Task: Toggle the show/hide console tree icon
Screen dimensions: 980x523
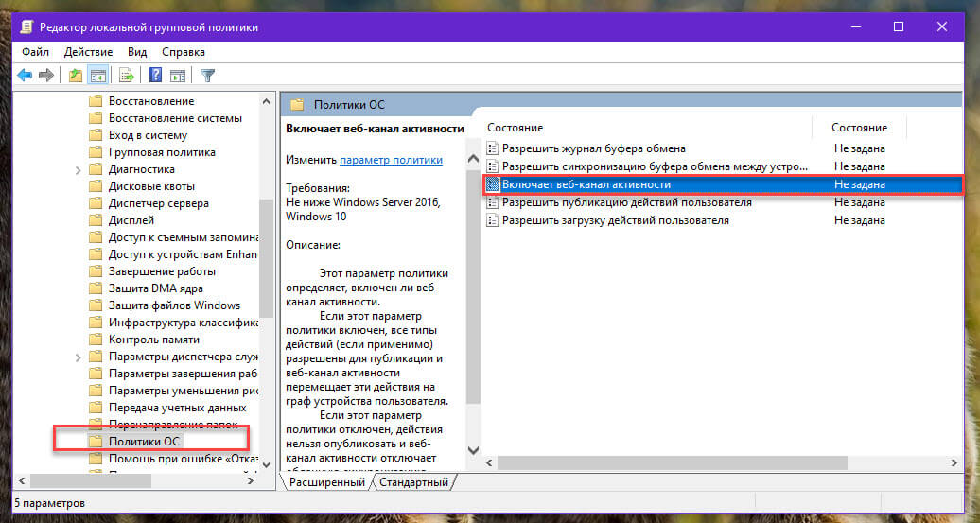Action: pos(98,76)
